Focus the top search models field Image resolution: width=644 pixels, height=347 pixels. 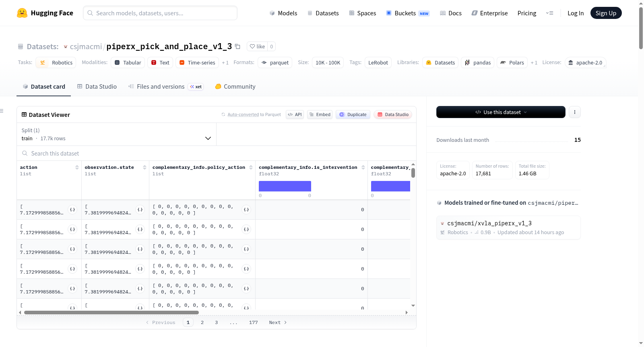coord(160,13)
